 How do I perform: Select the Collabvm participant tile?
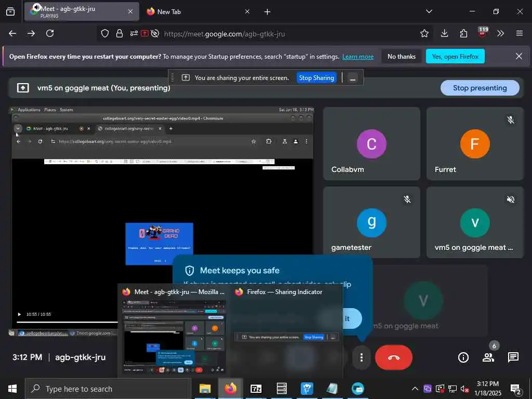tap(371, 143)
